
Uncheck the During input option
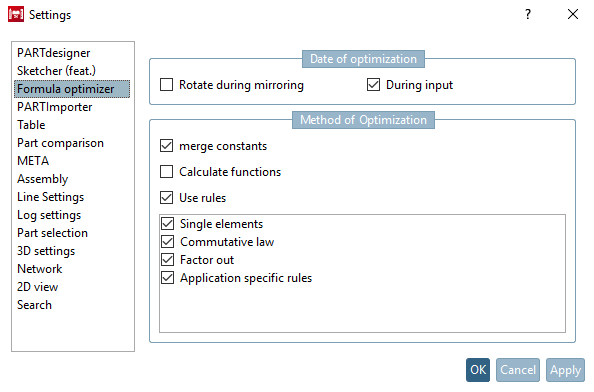tap(373, 84)
